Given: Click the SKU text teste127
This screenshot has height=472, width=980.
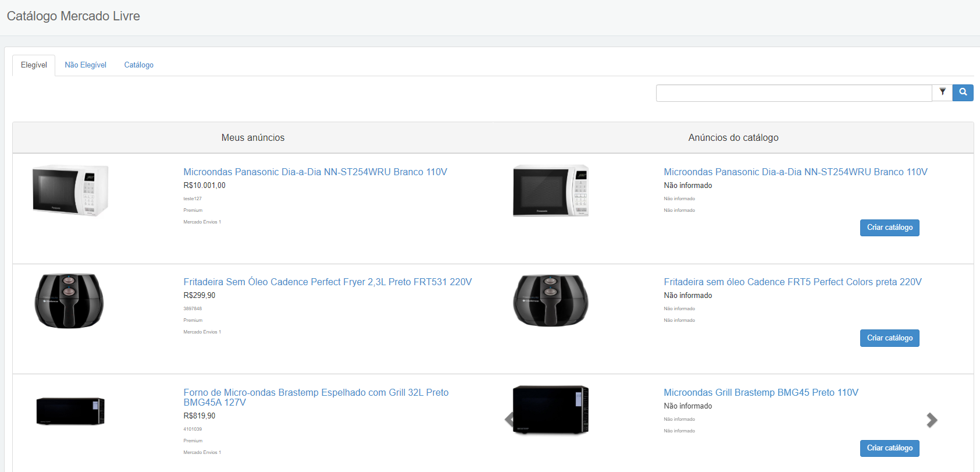Looking at the screenshot, I should coord(193,199).
